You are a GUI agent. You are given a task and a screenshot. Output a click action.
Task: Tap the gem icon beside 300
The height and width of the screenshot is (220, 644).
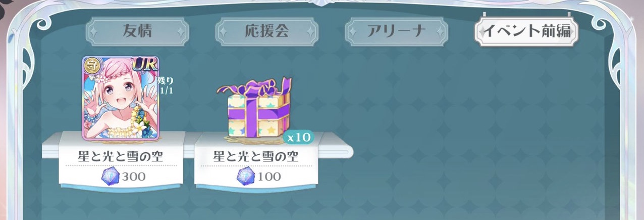coord(110,175)
